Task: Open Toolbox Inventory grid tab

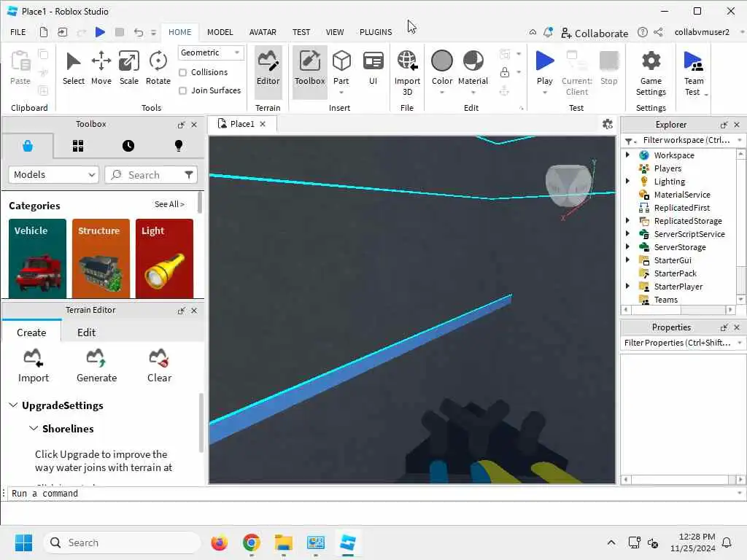Action: click(77, 146)
